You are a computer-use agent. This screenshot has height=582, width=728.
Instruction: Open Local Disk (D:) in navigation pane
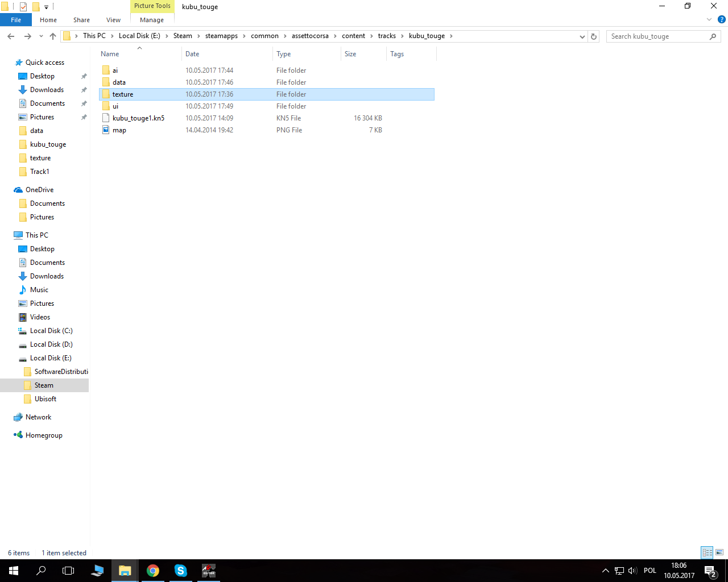[x=51, y=344]
